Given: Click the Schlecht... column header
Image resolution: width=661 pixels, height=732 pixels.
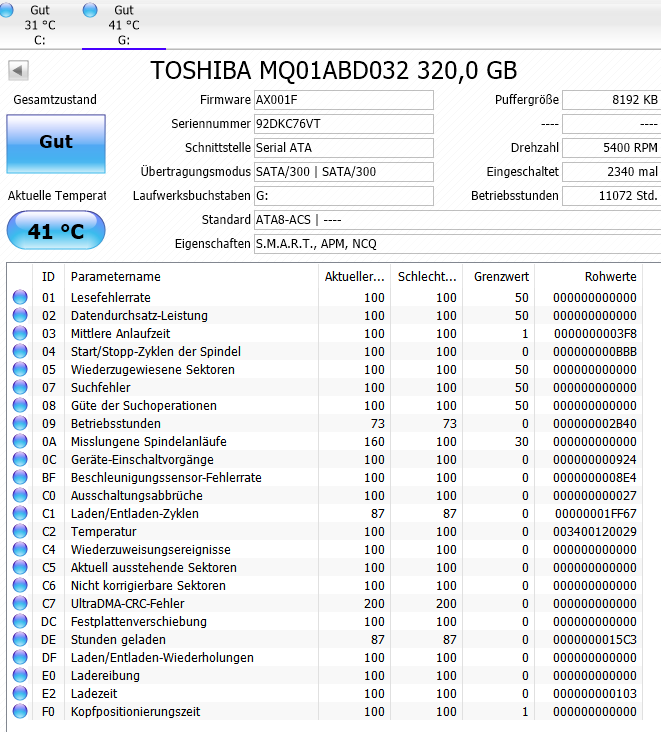Looking at the screenshot, I should tap(427, 277).
